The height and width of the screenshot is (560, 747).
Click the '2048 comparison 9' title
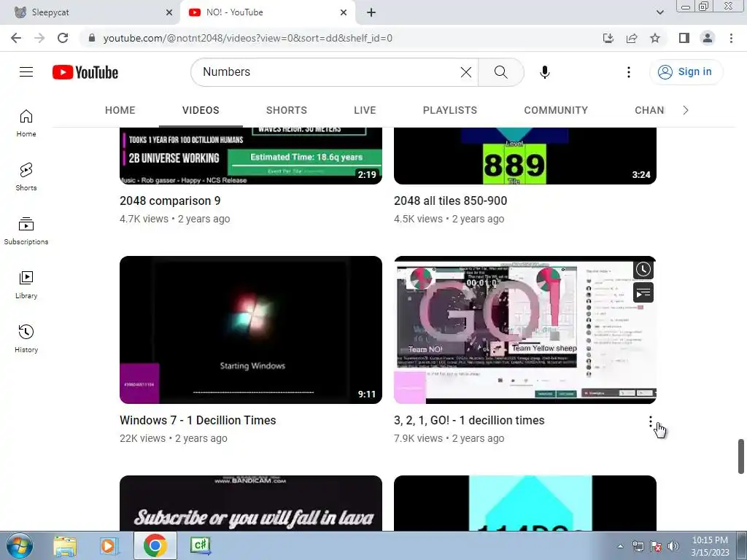[x=170, y=201]
